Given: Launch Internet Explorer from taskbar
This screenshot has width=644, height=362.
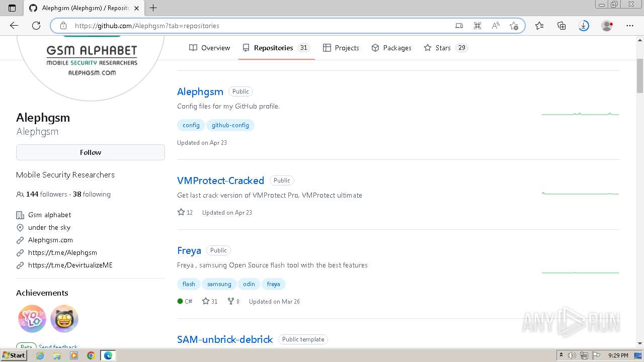Looking at the screenshot, I should (40, 355).
